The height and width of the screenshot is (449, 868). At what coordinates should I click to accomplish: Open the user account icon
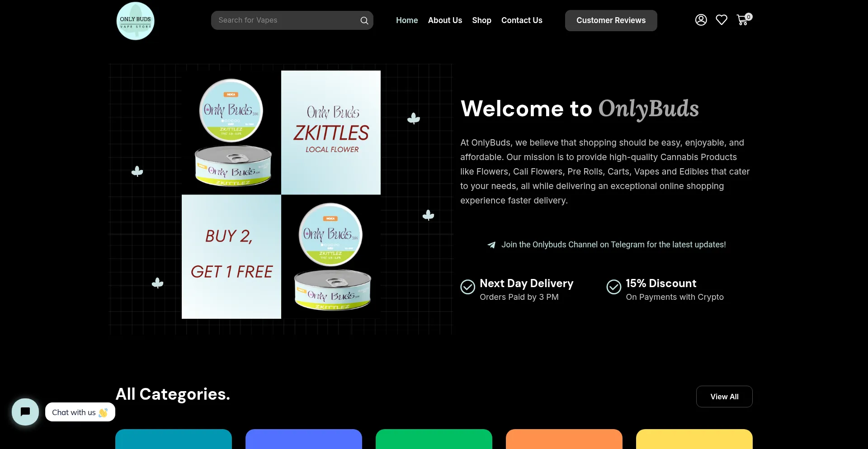coord(701,20)
